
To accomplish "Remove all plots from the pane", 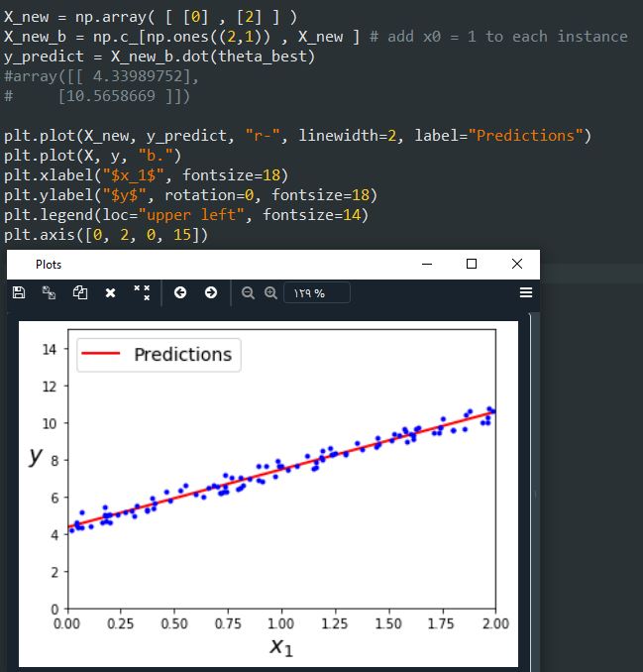I will (x=142, y=293).
